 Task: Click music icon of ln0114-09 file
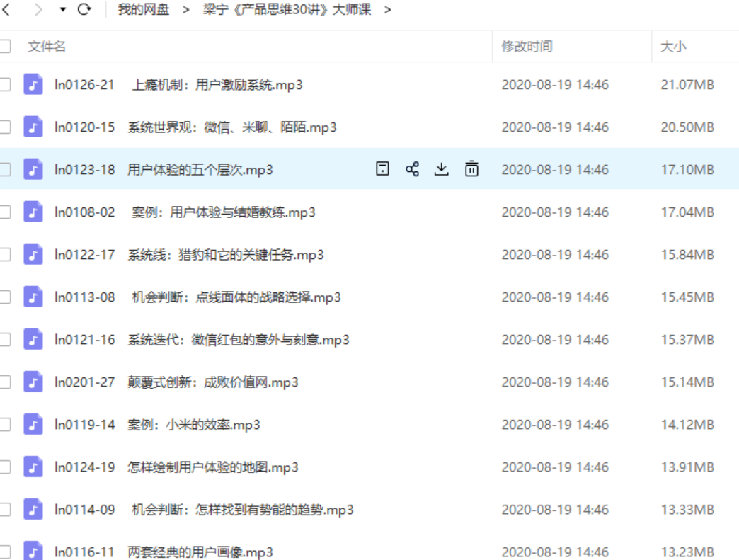[x=33, y=509]
